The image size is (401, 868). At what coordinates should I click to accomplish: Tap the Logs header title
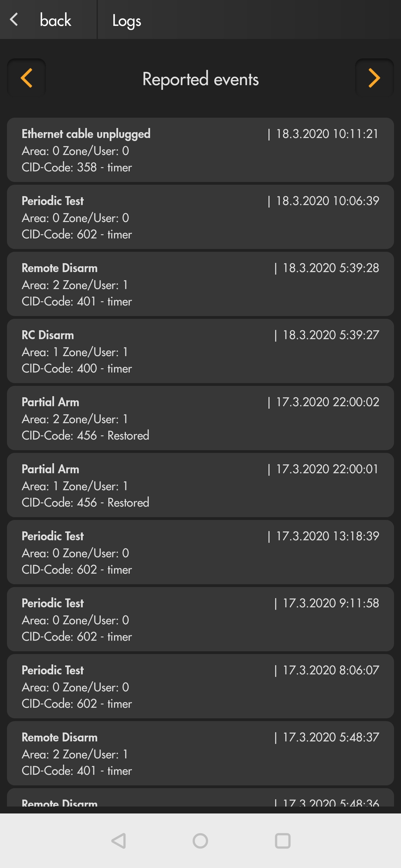point(126,21)
